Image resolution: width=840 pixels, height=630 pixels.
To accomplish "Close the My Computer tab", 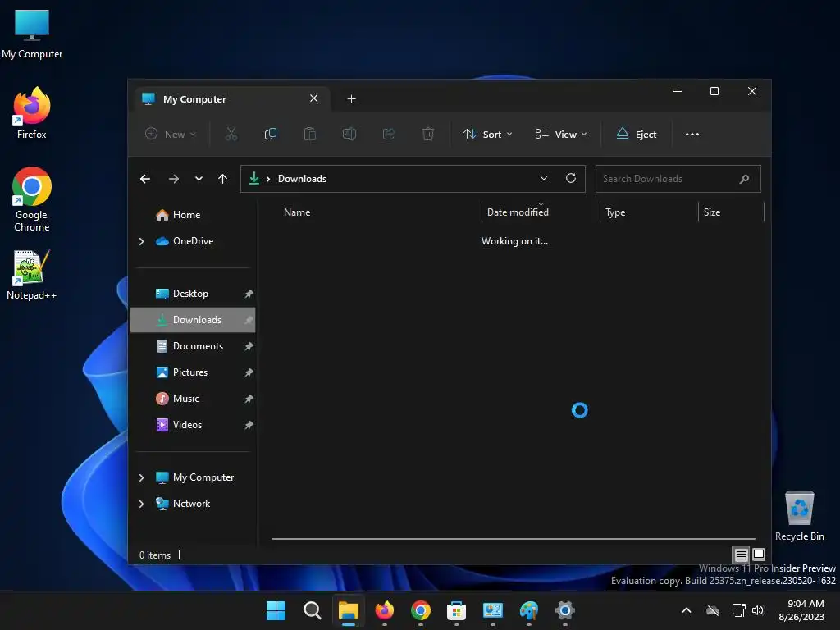I will (x=314, y=98).
